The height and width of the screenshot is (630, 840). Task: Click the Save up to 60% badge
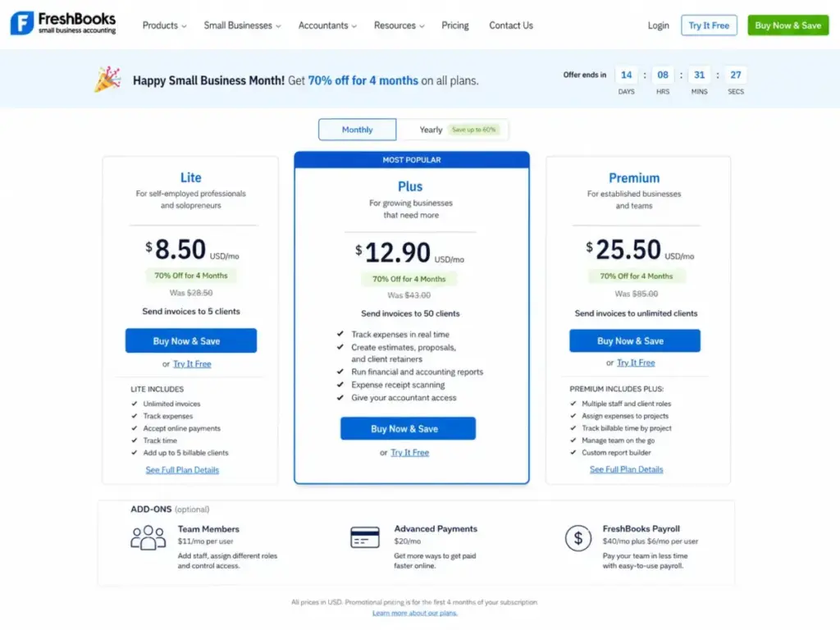(x=473, y=130)
